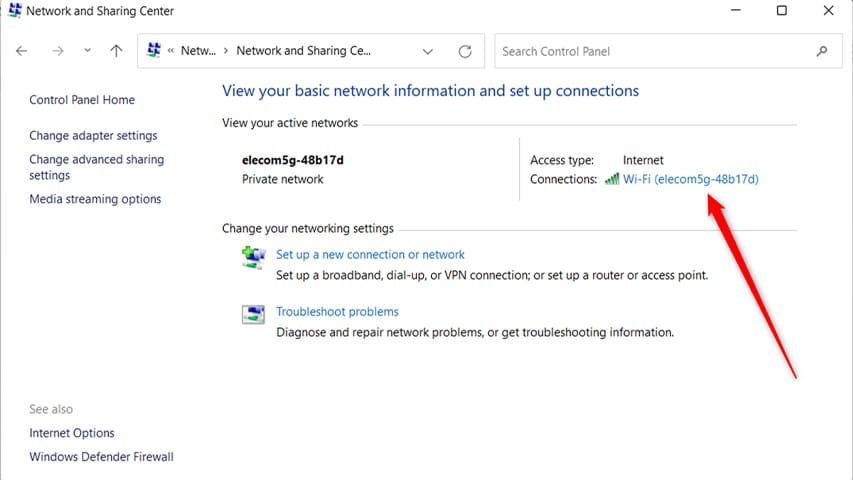Click the Access type Internet value

click(643, 160)
